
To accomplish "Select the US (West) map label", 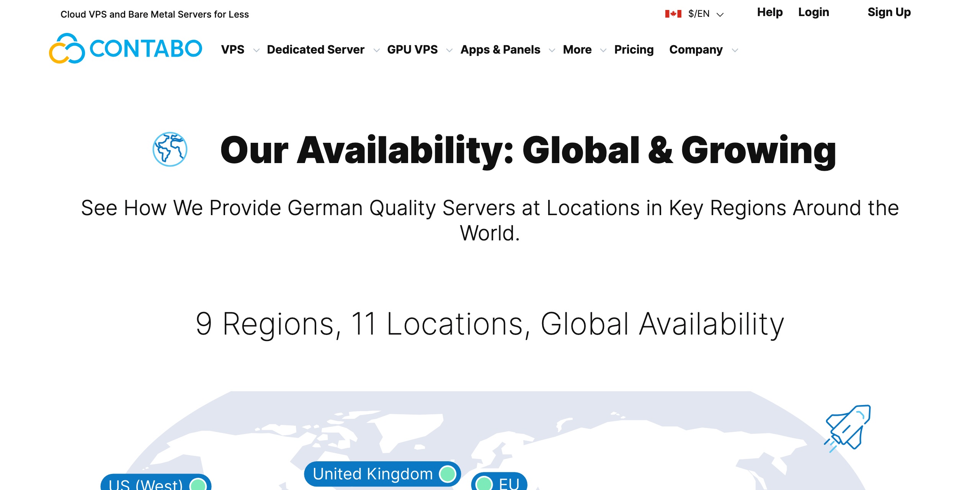I will point(156,482).
